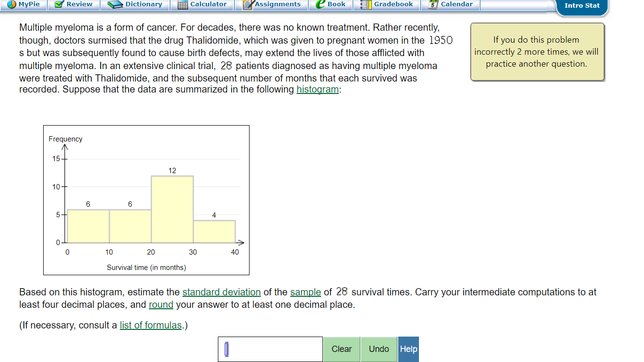Image resolution: width=644 pixels, height=362 pixels.
Task: Click the eBook 'e' icon
Action: click(x=320, y=4)
